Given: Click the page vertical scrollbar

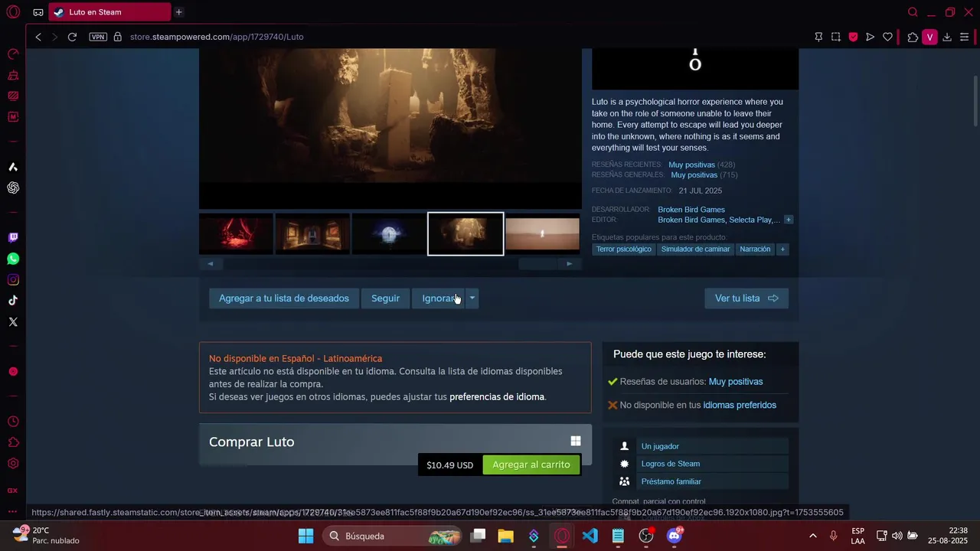Looking at the screenshot, I should pos(975,101).
